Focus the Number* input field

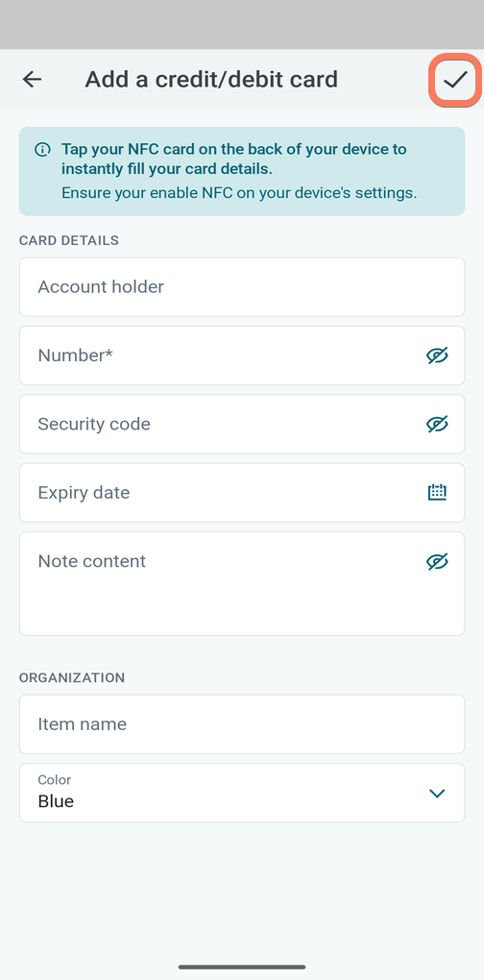[242, 355]
